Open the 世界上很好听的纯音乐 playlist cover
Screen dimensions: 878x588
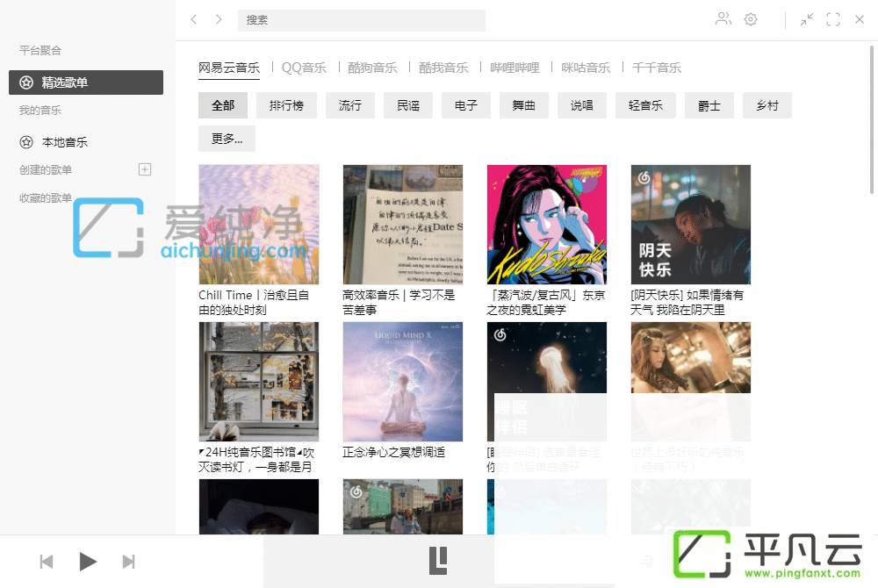click(x=691, y=382)
